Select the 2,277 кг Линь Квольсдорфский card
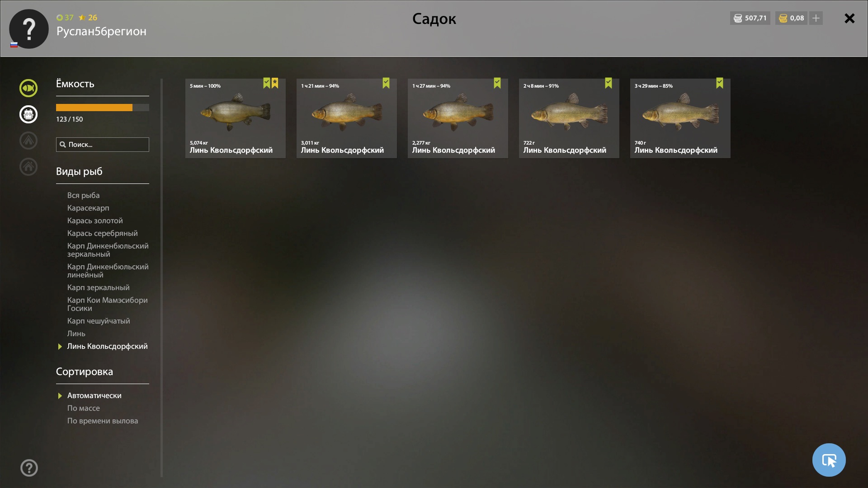 pos(458,118)
